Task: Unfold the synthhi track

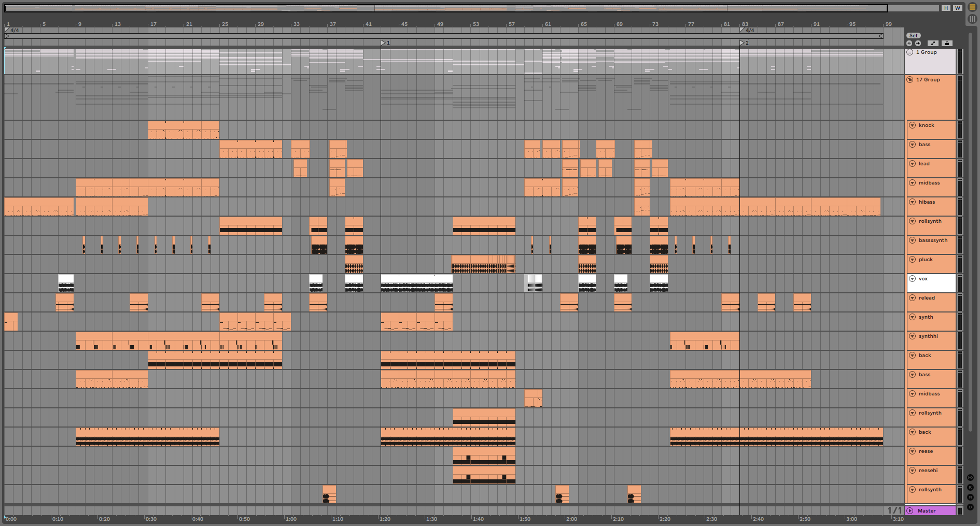Action: click(x=912, y=336)
